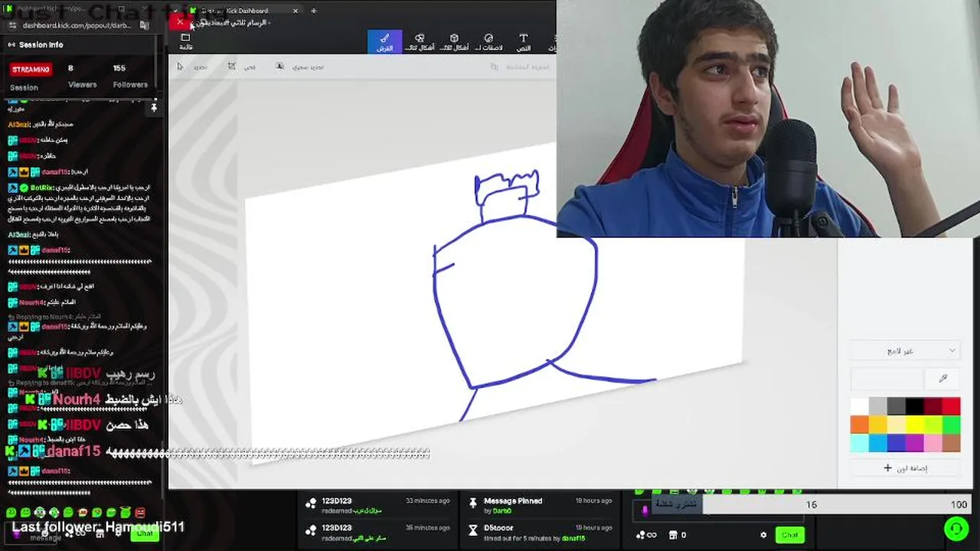This screenshot has height=551, width=980.
Task: Pick the purple color swatch
Action: 914,442
